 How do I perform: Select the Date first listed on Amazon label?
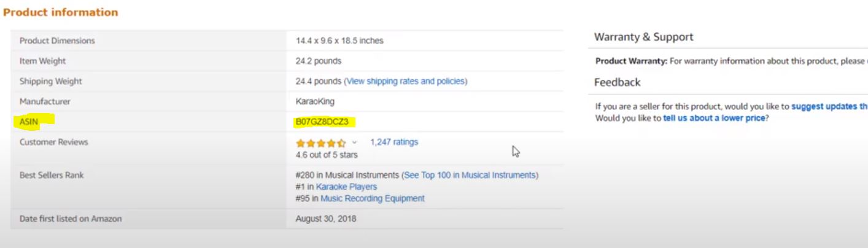pyautogui.click(x=71, y=219)
